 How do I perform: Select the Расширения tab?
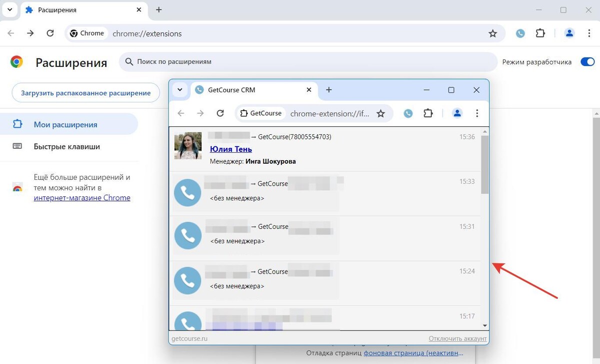point(83,10)
